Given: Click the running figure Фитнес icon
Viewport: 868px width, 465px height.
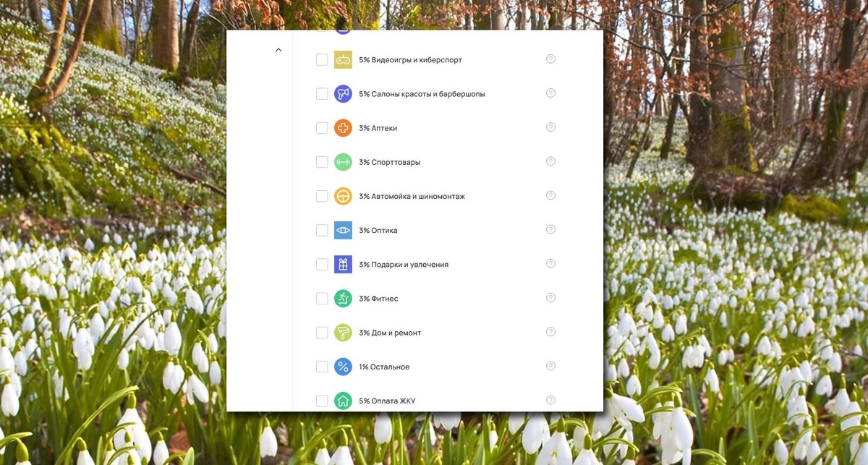Looking at the screenshot, I should 343,298.
